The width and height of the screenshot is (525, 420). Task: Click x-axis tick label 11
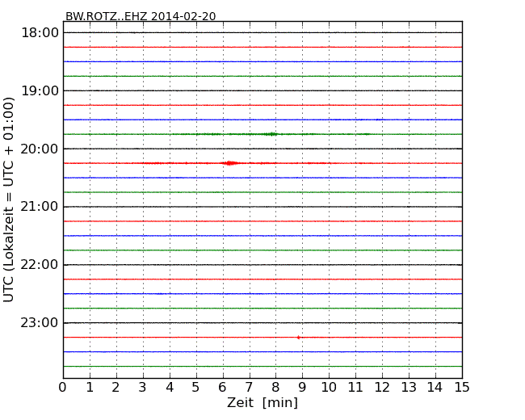click(355, 387)
